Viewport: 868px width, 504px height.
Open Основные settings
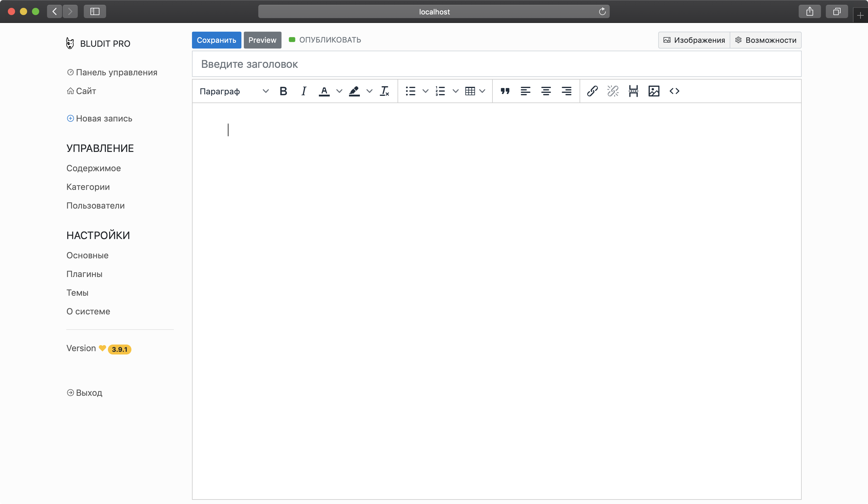(x=87, y=255)
